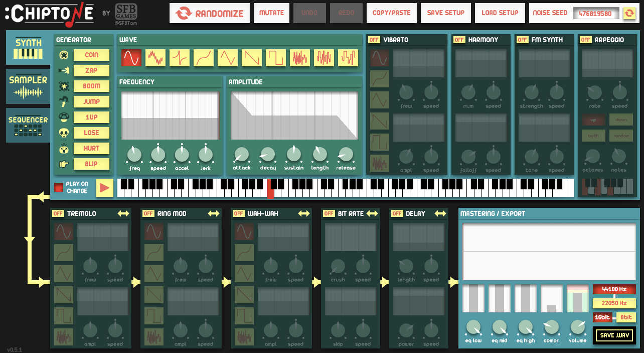Screen dimensions: 644x353
Task: Select the 1UP mushroom preset
Action: click(91, 117)
